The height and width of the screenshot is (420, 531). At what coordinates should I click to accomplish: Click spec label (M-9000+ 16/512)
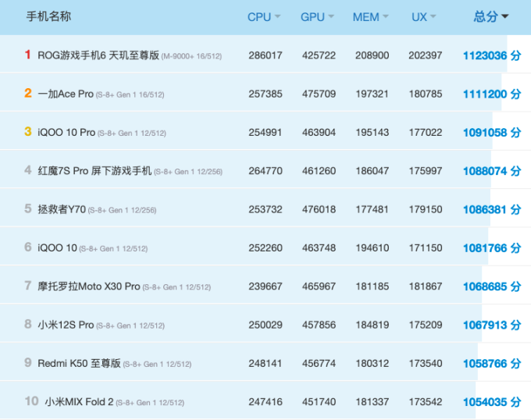[191, 56]
